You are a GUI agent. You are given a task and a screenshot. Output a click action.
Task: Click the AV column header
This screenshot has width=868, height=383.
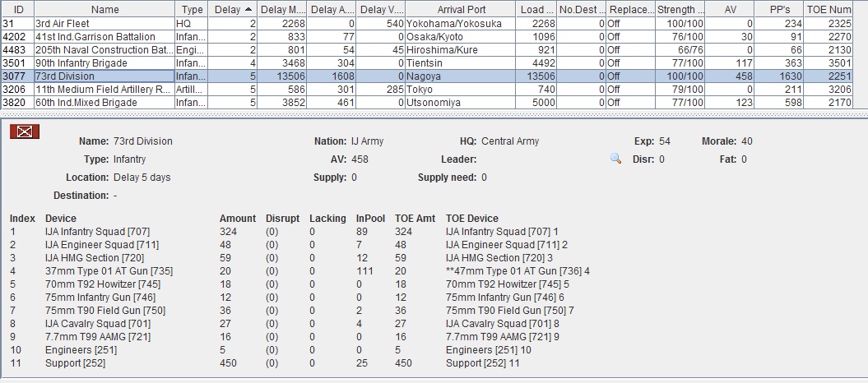point(730,9)
